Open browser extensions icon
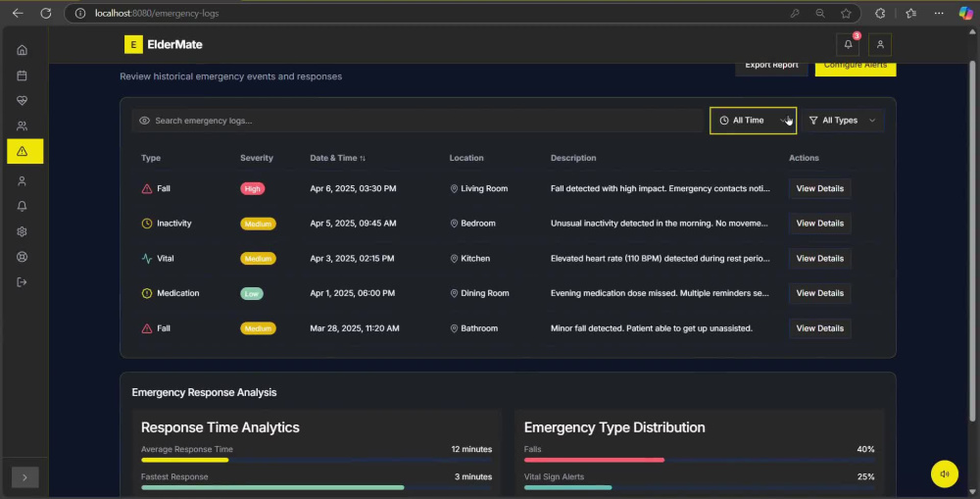Screen dimensions: 980x499 (880, 13)
